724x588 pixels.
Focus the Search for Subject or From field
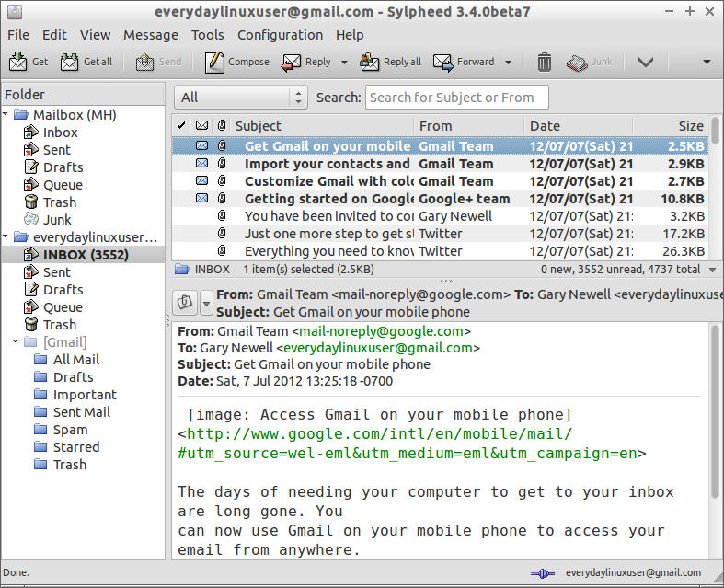pyautogui.click(x=457, y=98)
